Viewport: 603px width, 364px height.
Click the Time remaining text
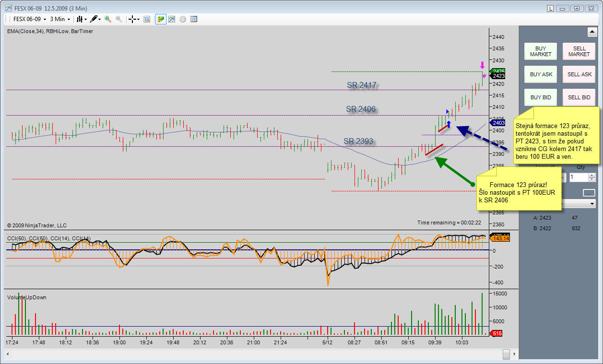click(449, 223)
